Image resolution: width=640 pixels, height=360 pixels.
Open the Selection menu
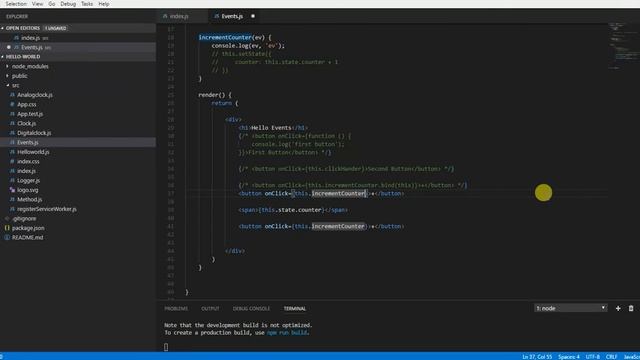tap(16, 4)
